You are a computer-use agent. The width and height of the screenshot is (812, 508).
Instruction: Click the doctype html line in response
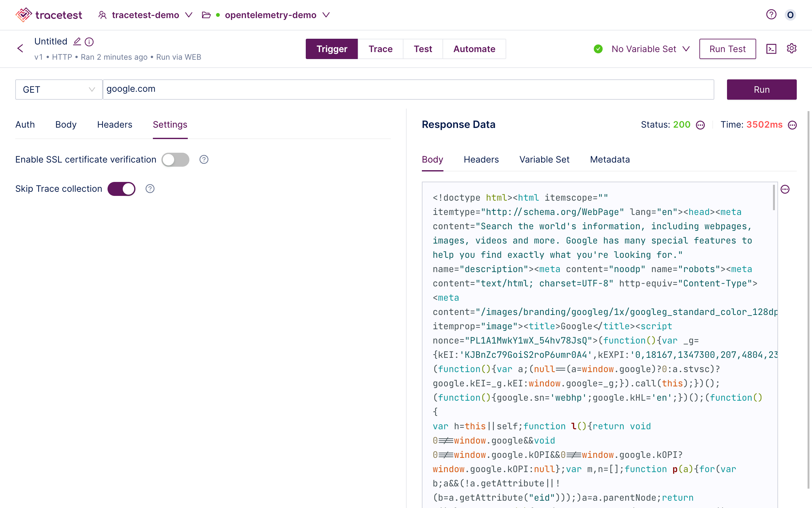click(520, 197)
